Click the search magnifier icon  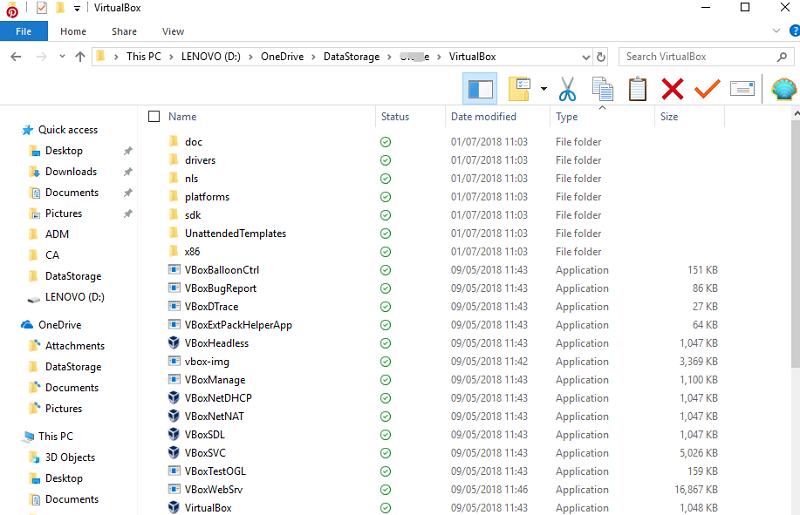click(x=782, y=57)
